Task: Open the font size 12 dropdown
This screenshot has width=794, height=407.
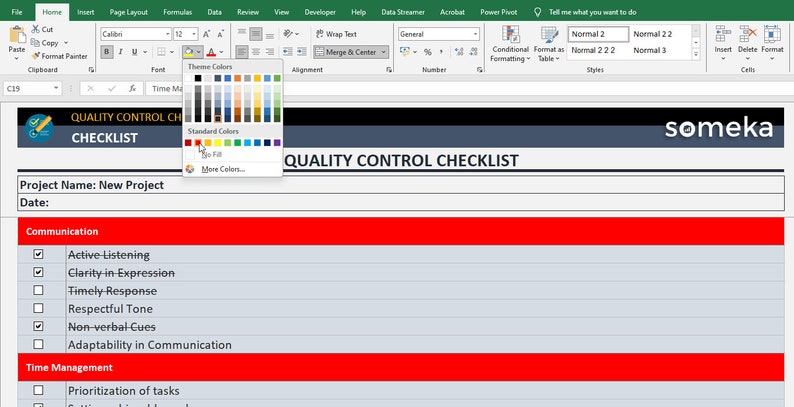Action: coord(194,34)
